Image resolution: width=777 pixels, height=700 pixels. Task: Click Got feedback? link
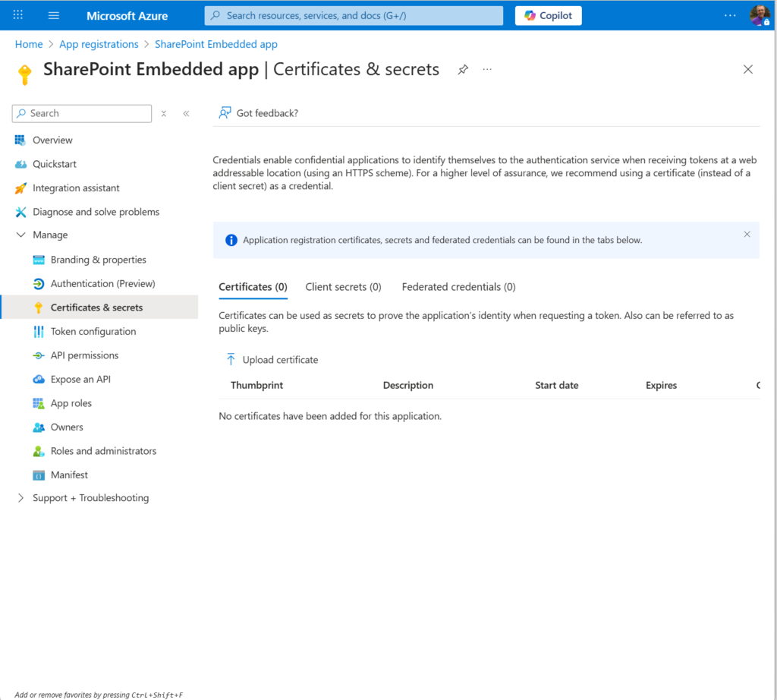click(267, 113)
